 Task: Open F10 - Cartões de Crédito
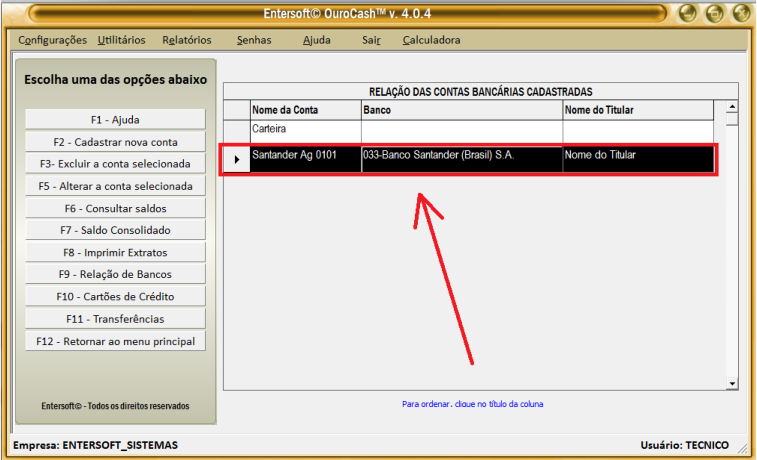coord(115,296)
